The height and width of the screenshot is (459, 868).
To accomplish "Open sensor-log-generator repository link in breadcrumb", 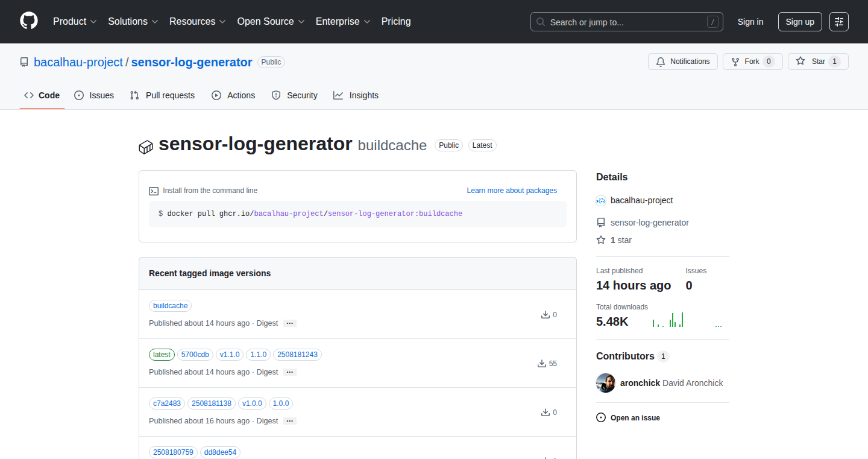I will [192, 62].
